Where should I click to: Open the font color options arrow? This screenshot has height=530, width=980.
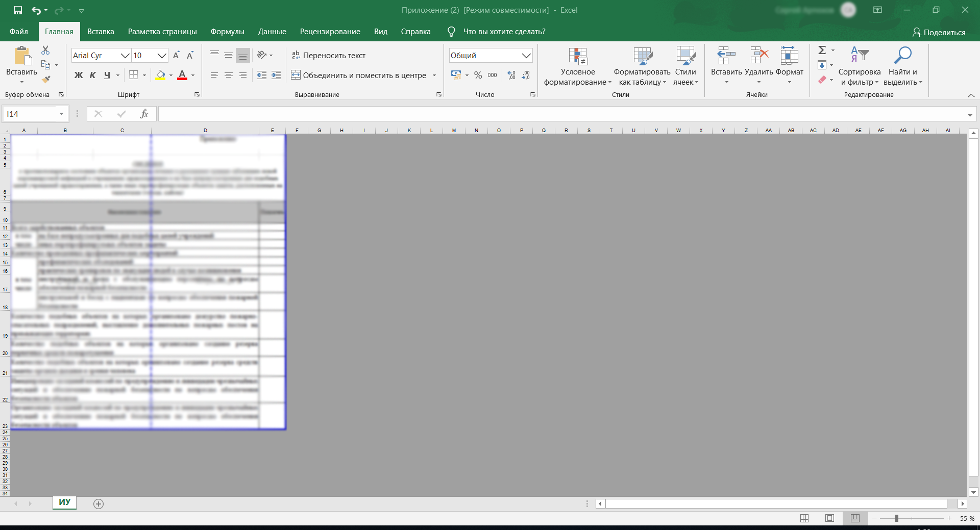coord(193,75)
